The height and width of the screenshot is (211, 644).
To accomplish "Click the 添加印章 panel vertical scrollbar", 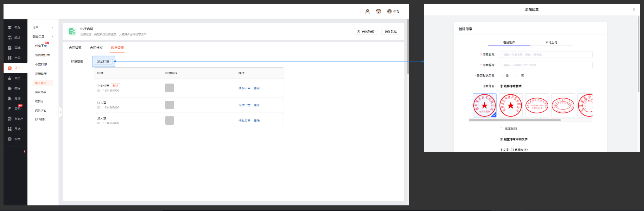I will click(x=638, y=54).
